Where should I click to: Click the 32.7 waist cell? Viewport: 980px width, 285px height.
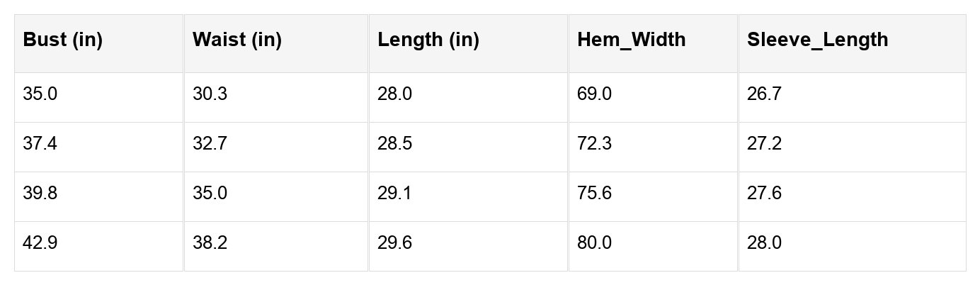[x=210, y=144]
